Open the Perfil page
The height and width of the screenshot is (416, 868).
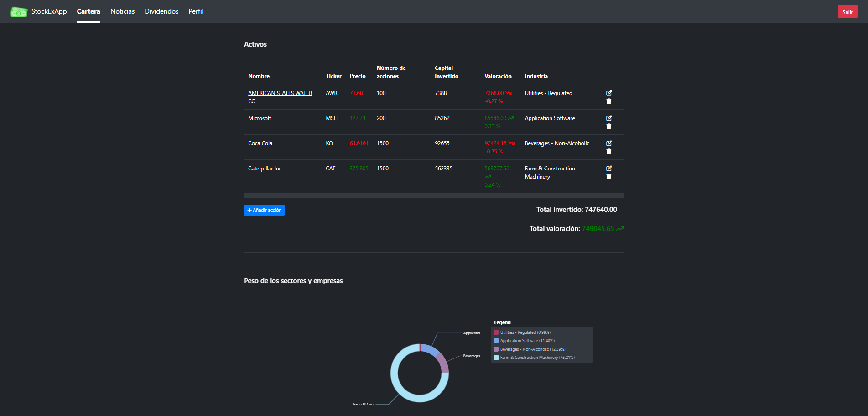point(196,11)
